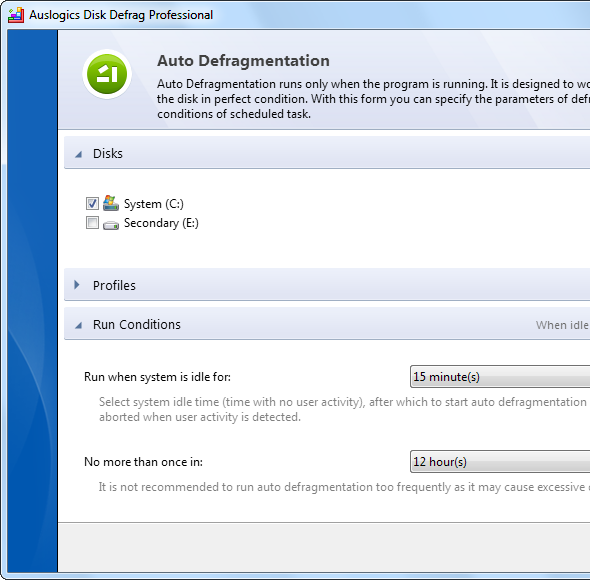The width and height of the screenshot is (590, 580).
Task: Open the 15 minute(s) idle time dropdown
Action: pyautogui.click(x=500, y=376)
